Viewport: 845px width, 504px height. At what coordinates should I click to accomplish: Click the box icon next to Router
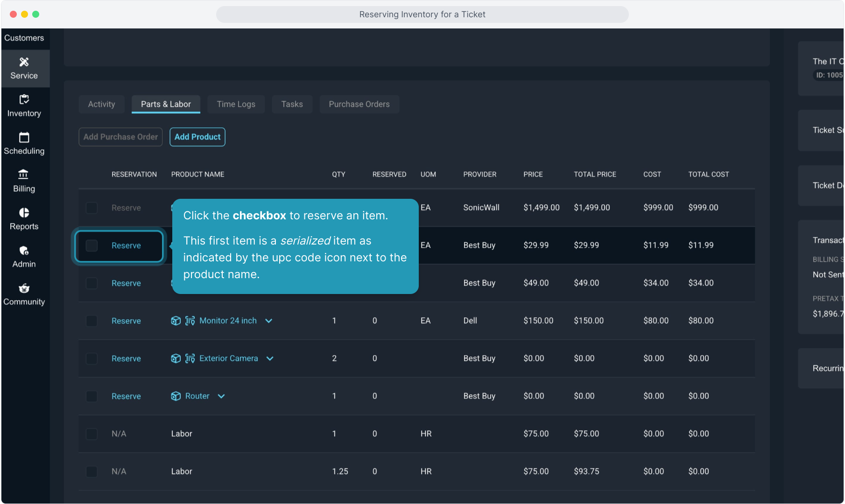click(176, 396)
